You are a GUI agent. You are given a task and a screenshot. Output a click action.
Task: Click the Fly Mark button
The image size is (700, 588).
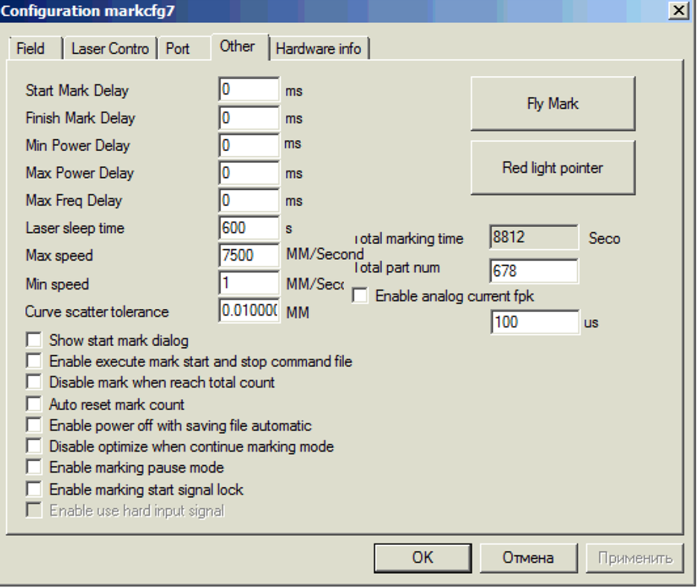(x=552, y=104)
